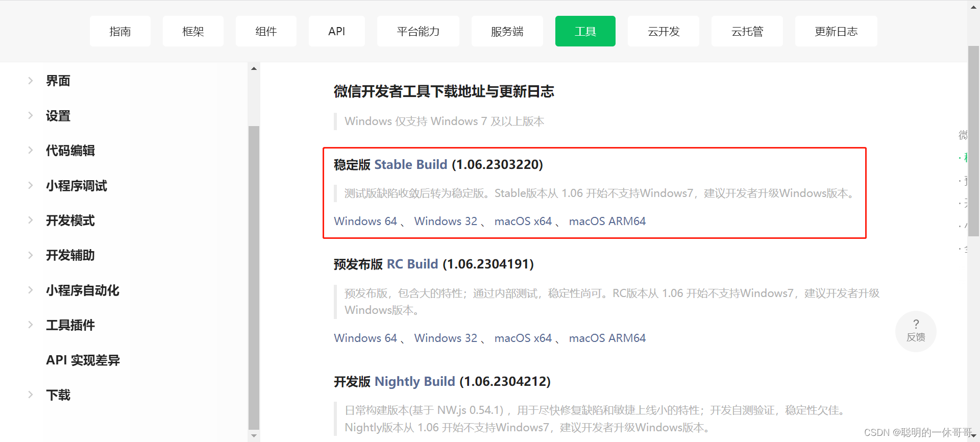Screen dimensions: 980x442
Task: Click the page scrollbar up arrow
Action: pos(973,7)
